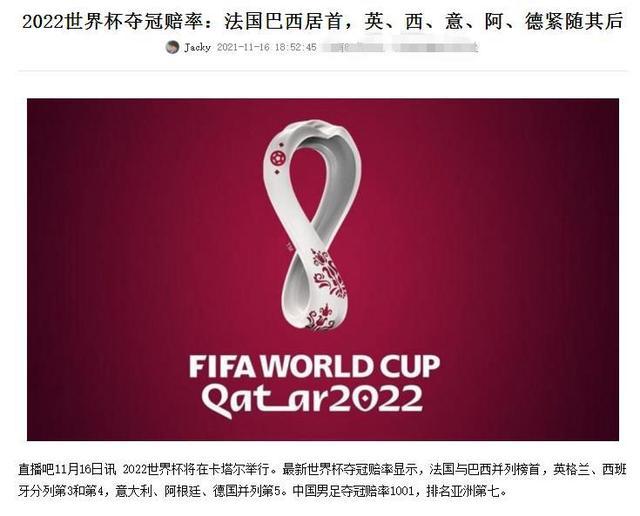Click '法国与巴西并列榜首' in the article

tap(484, 469)
